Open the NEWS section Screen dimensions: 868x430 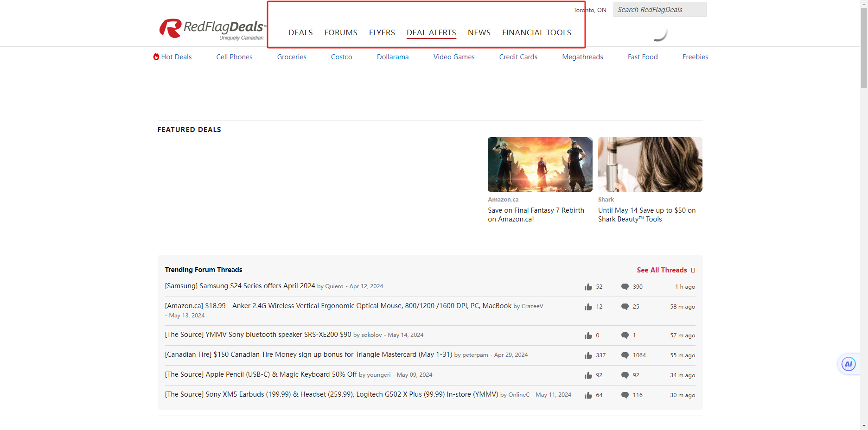pyautogui.click(x=479, y=32)
